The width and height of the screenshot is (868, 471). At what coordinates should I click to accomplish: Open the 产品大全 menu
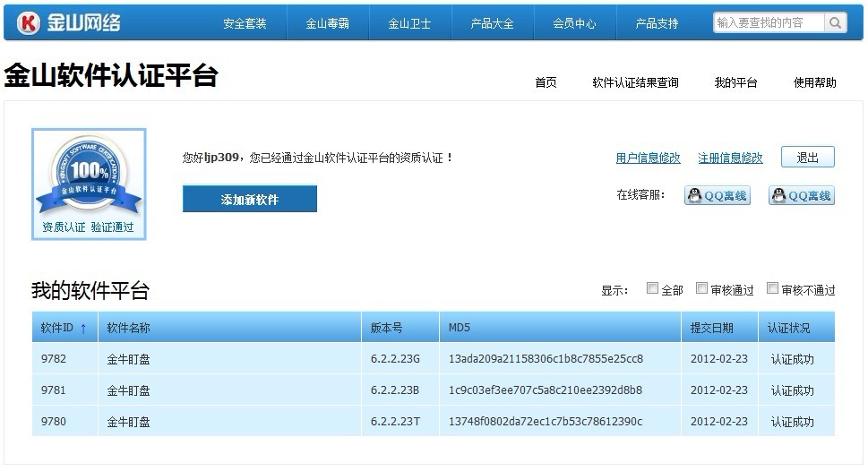[492, 23]
